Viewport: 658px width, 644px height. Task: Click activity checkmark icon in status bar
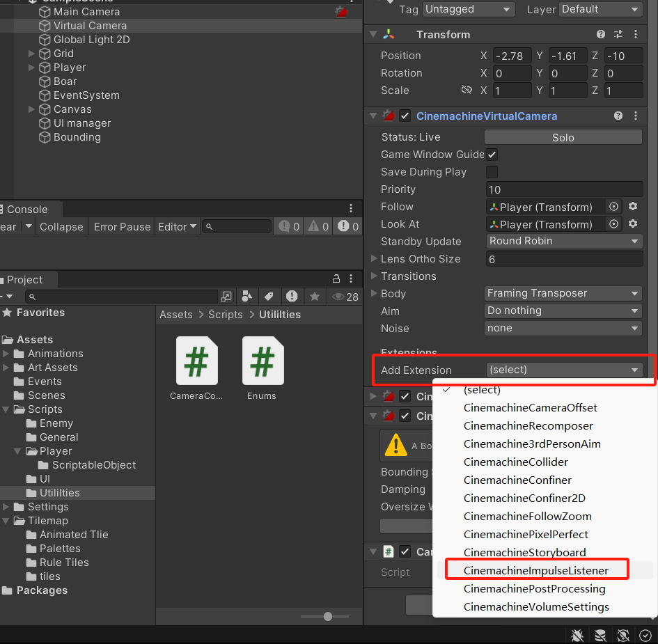point(645,635)
